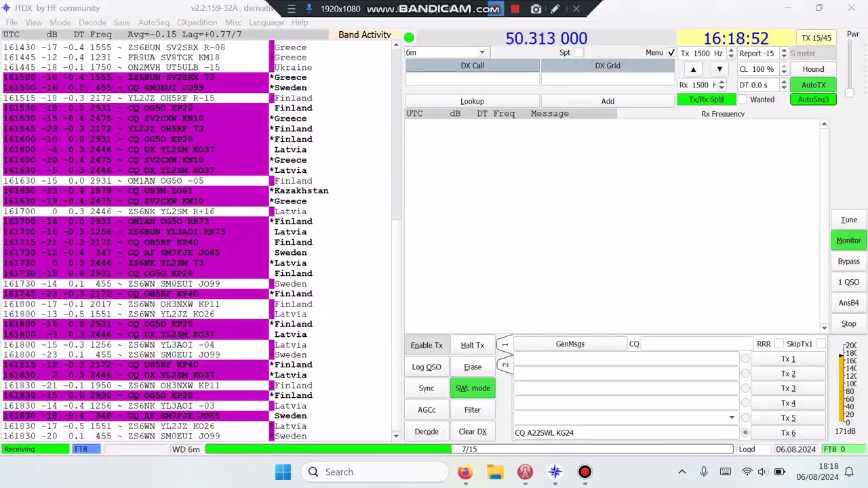The width and height of the screenshot is (868, 488).
Task: Click the microphone tray icon
Action: [x=704, y=472]
